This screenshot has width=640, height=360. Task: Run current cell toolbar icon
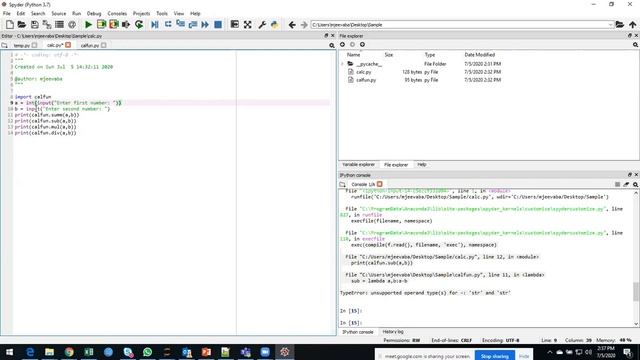[101, 24]
